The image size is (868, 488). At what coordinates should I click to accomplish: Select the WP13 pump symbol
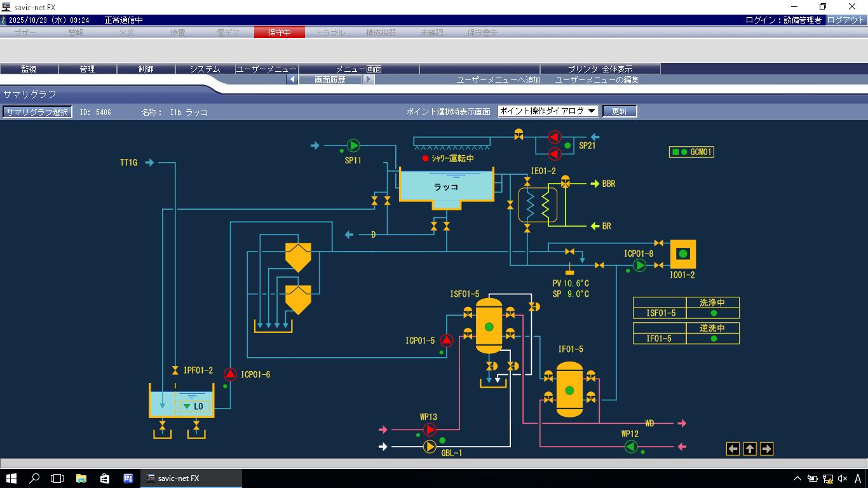coord(430,430)
